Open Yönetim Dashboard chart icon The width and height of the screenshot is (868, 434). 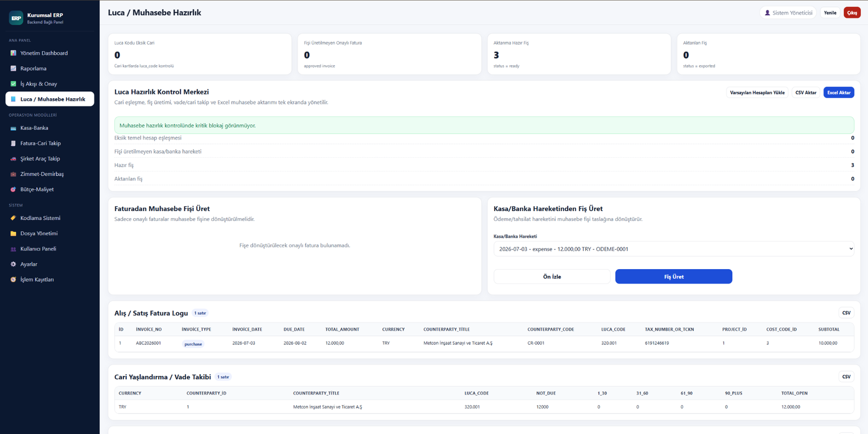pyautogui.click(x=14, y=53)
